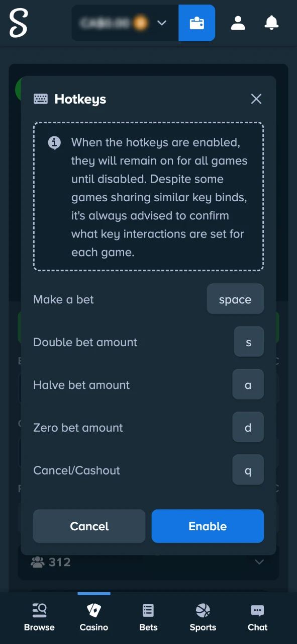Viewport: 297px width, 644px height.
Task: Open your user profile
Action: (x=238, y=23)
